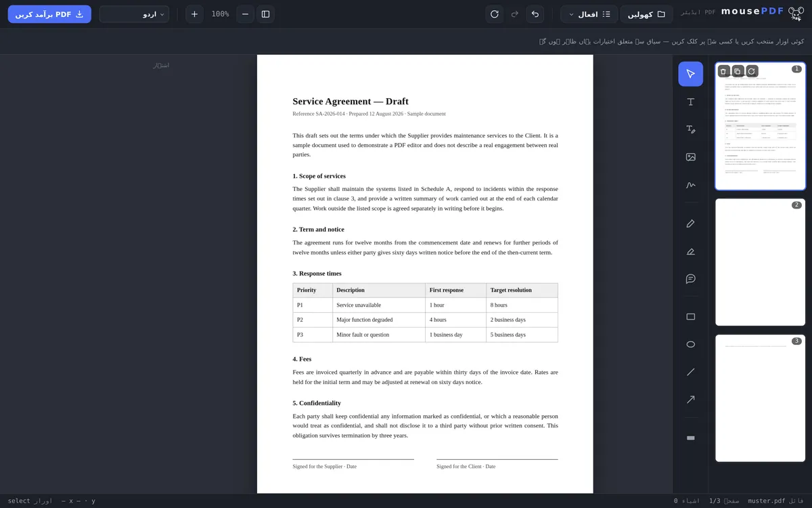Select the arrow cursor select tool
The width and height of the screenshot is (812, 508).
[690, 74]
